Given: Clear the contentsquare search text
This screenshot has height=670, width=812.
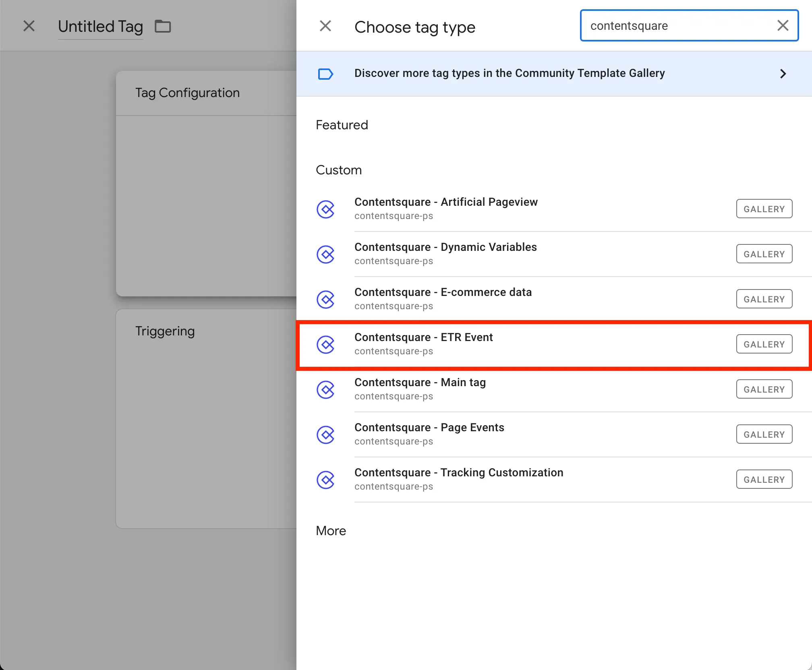Looking at the screenshot, I should (x=783, y=26).
